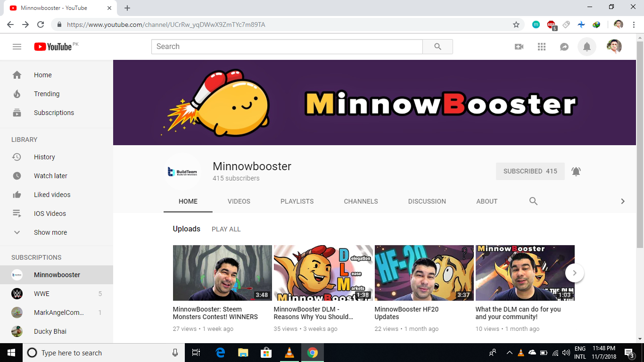
Task: Click the YouTube logo
Action: coord(53,47)
